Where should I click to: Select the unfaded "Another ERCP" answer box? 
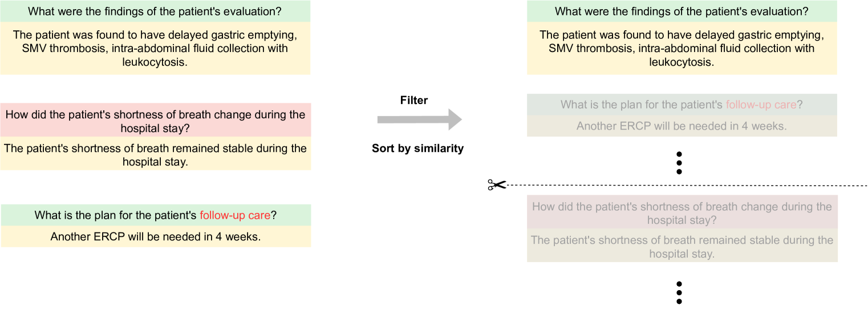[x=155, y=236]
